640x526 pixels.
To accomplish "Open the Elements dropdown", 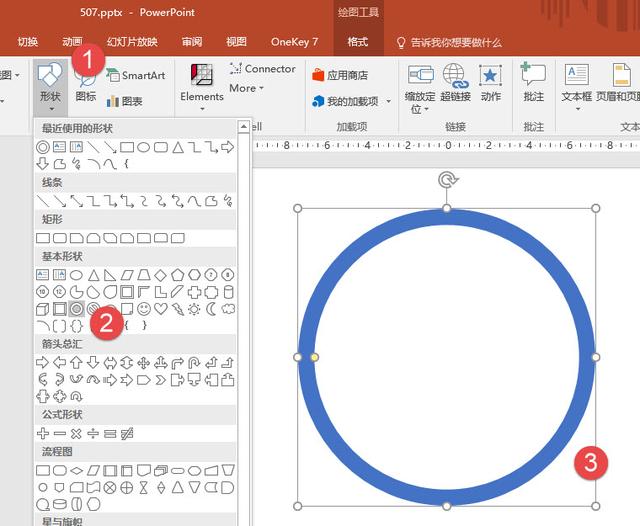I will (x=202, y=88).
